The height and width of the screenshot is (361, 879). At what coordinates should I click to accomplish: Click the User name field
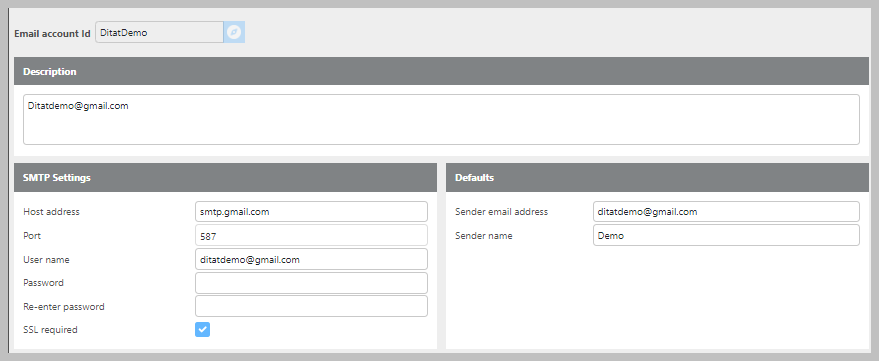click(x=311, y=260)
